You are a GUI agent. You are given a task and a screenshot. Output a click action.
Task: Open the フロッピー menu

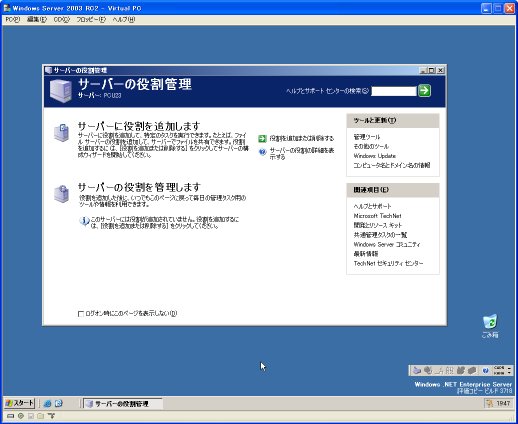pos(91,20)
